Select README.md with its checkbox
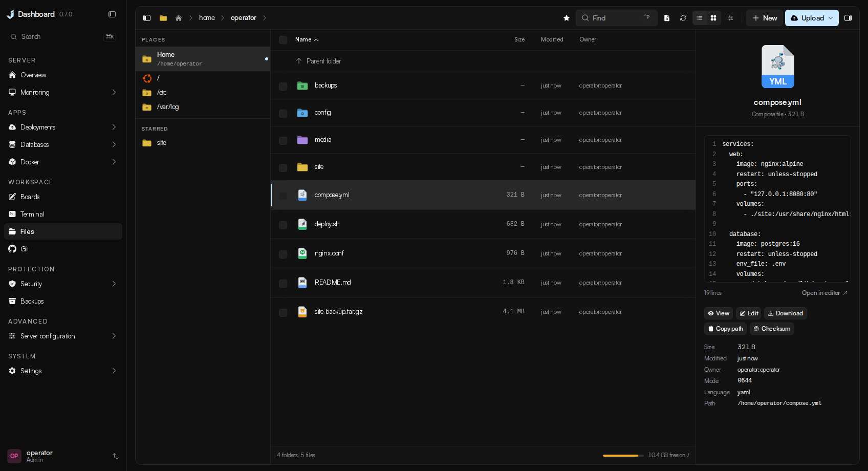The height and width of the screenshot is (471, 868). click(x=283, y=283)
